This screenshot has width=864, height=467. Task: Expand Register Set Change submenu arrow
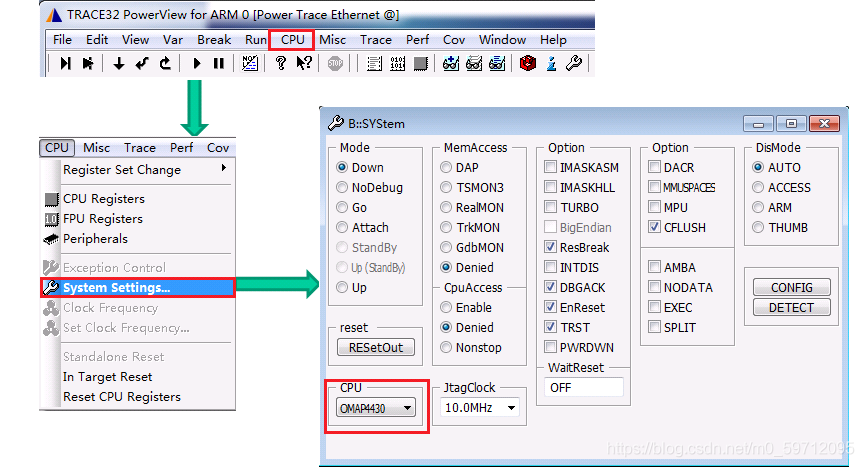[223, 168]
